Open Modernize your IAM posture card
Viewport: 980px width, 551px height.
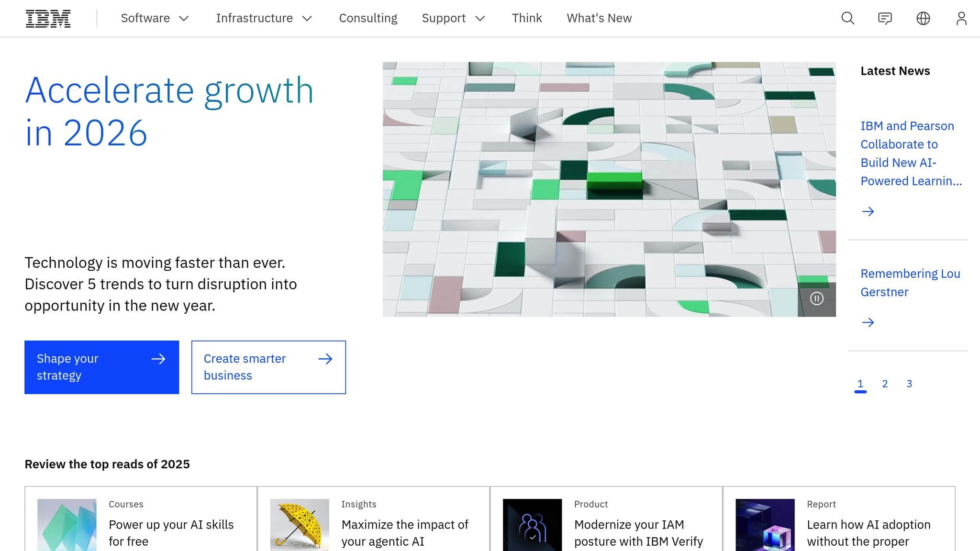606,519
